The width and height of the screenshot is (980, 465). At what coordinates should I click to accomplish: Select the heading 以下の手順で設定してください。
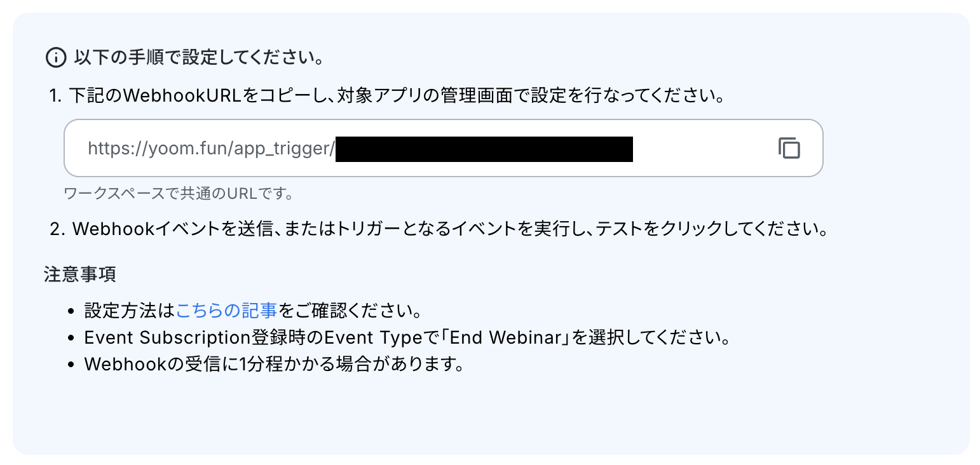pos(200,58)
